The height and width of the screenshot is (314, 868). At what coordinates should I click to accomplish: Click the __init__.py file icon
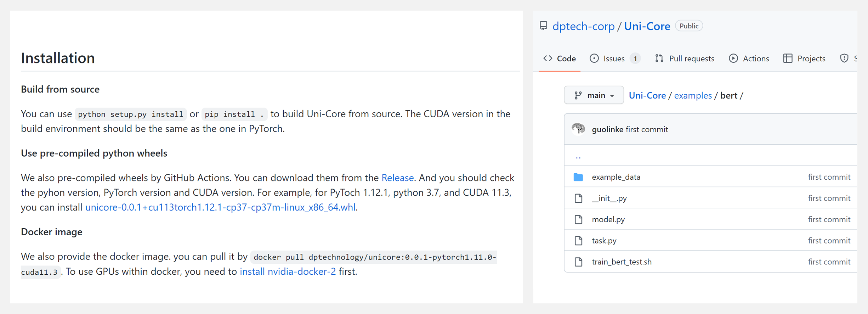point(578,198)
